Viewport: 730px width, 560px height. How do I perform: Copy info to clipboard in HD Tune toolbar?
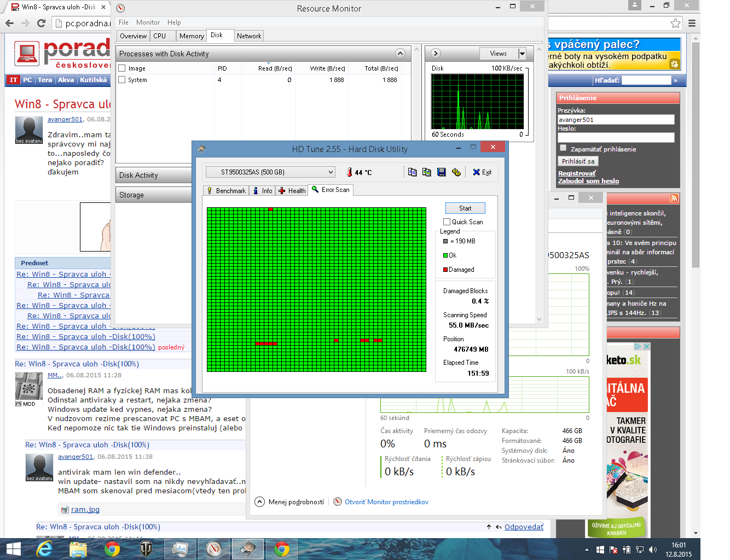pyautogui.click(x=413, y=172)
